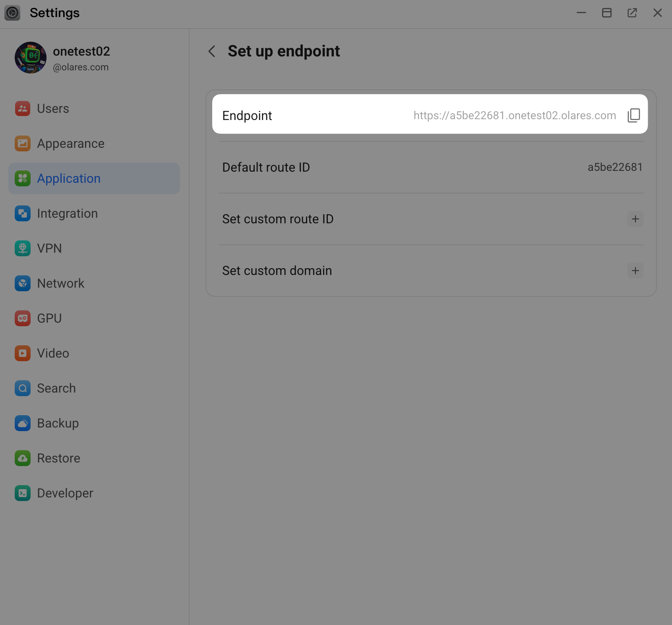The width and height of the screenshot is (672, 625).
Task: Click the split view window control
Action: coord(607,12)
